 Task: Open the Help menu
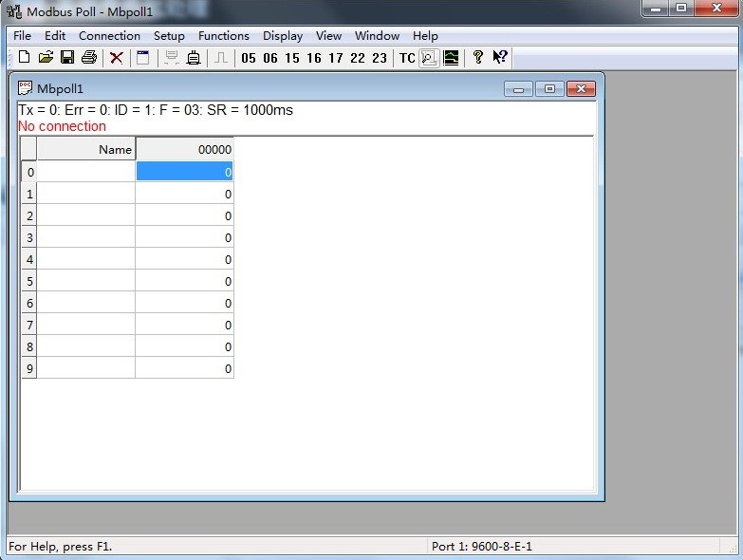click(425, 35)
